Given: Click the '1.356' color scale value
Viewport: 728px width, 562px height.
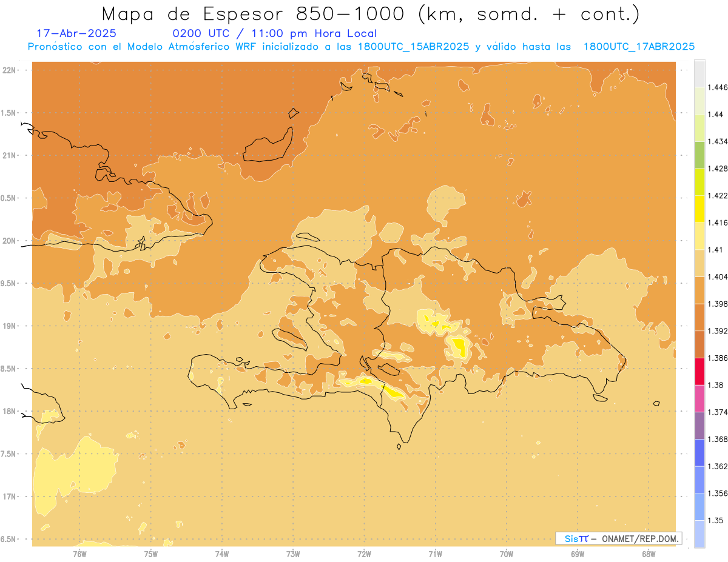Looking at the screenshot, I should pos(717,493).
